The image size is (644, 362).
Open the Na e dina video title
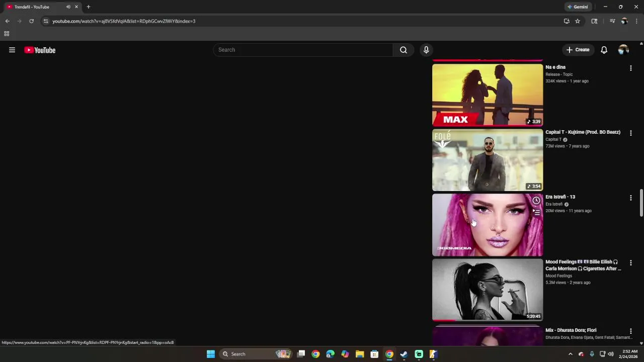click(555, 67)
